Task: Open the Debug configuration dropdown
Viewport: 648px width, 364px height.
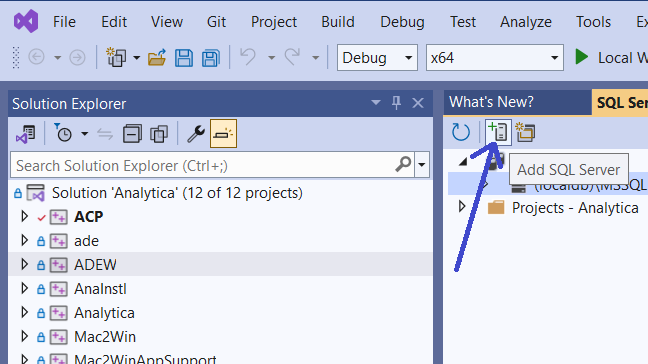Action: 377,57
